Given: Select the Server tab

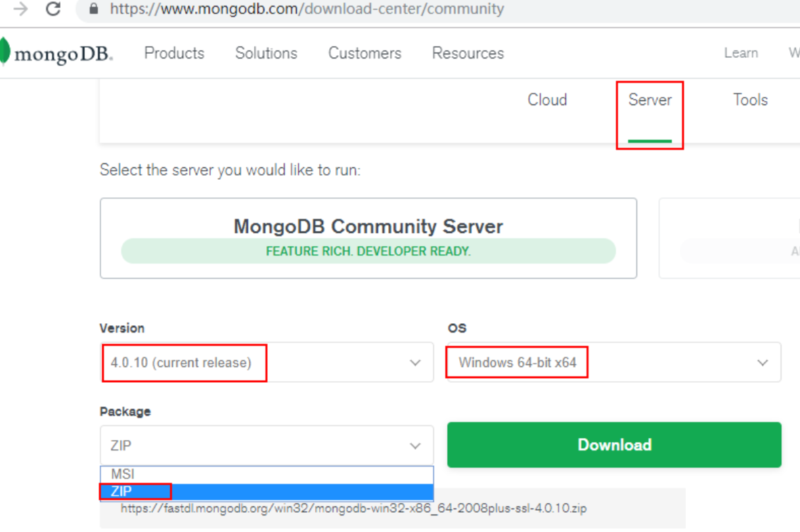Looking at the screenshot, I should click(x=650, y=100).
